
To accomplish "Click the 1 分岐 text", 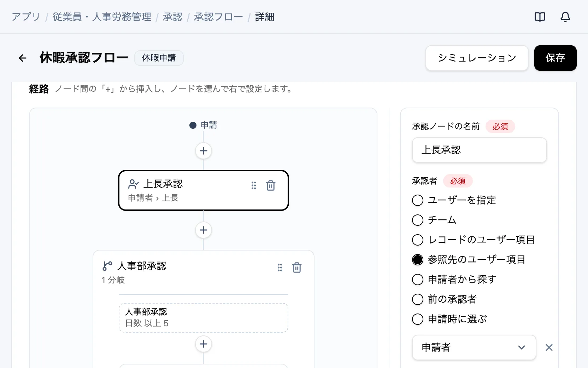I will (113, 280).
